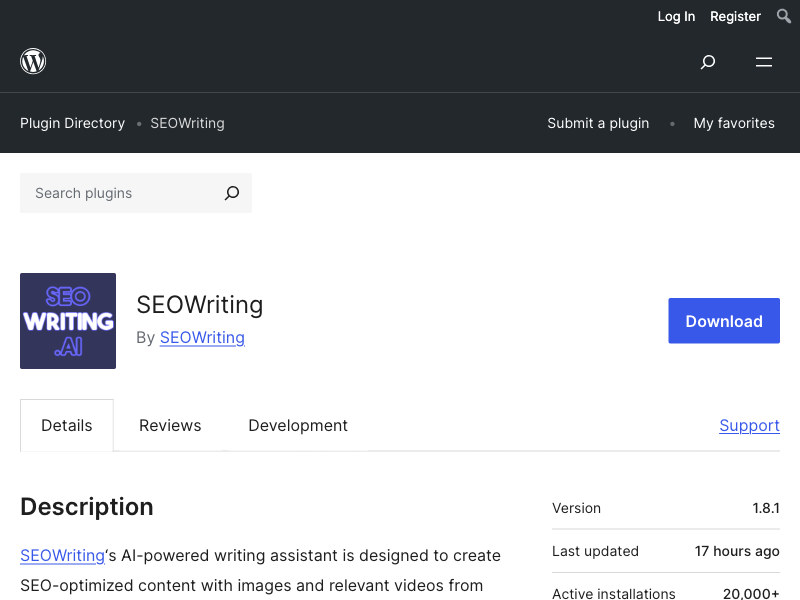Open the Support link
The image size is (800, 600).
[x=749, y=425]
